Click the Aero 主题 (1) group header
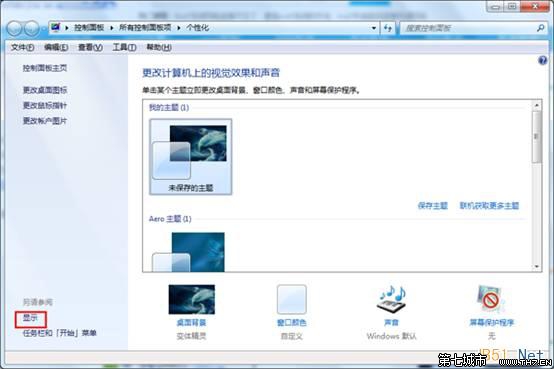This screenshot has height=369, width=554. pos(170,219)
